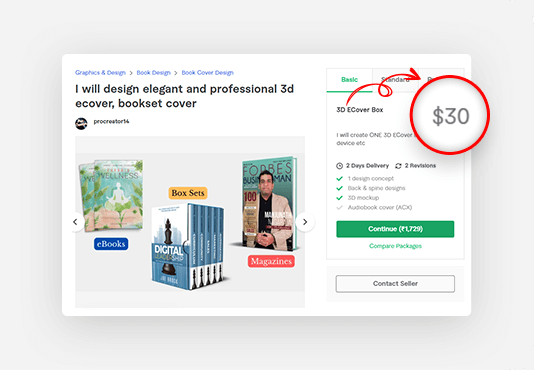Screen dimensions: 534x370
Task: Click the Magazines red label
Action: pyautogui.click(x=271, y=261)
